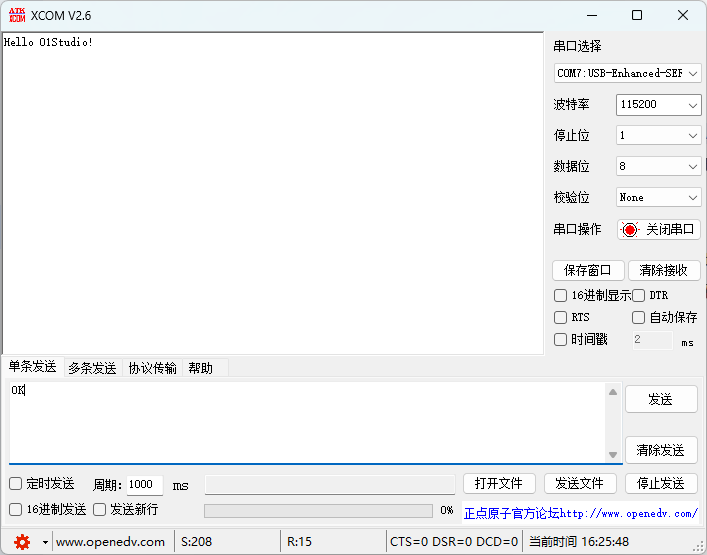
Task: Open the COM7 serial port dropdown
Action: click(627, 73)
